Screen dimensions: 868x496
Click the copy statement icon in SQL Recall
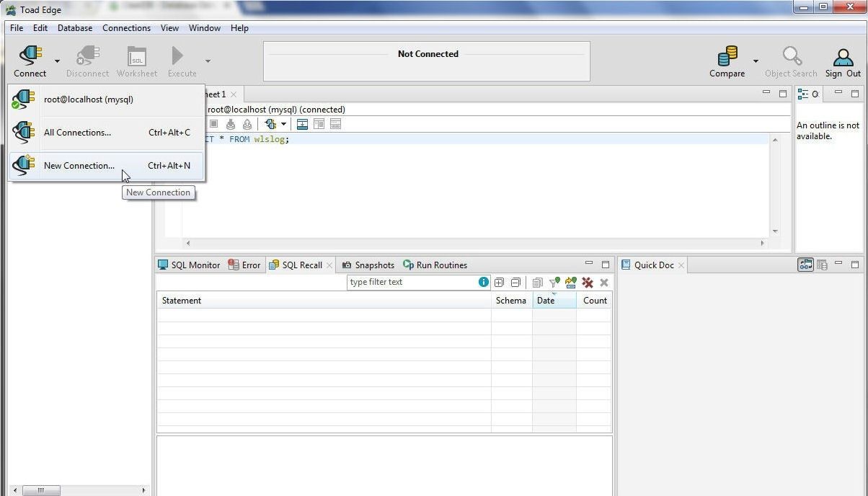coord(537,283)
